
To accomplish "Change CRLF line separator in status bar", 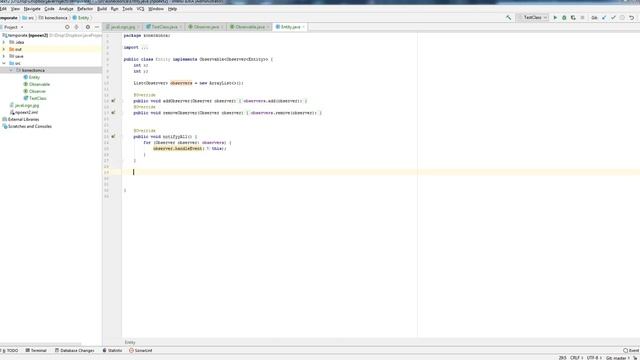I will [576, 358].
